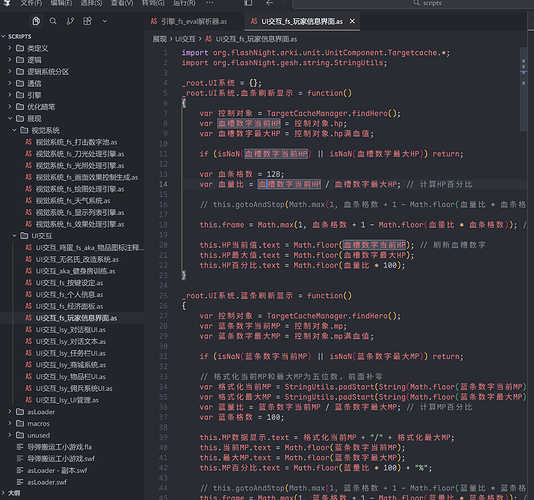The image size is (534, 500).
Task: Switch to the 引擎_fs_eval解析器.as tab
Action: click(x=189, y=21)
